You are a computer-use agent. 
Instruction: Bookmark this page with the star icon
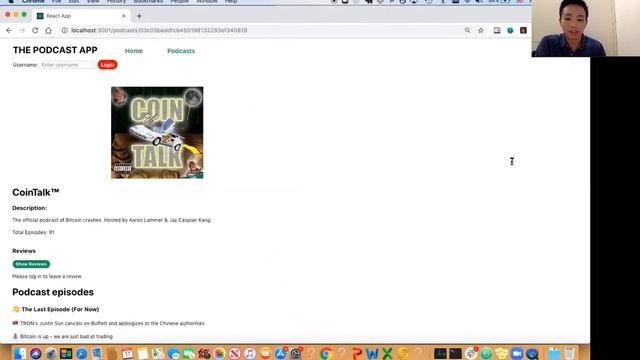(x=481, y=30)
